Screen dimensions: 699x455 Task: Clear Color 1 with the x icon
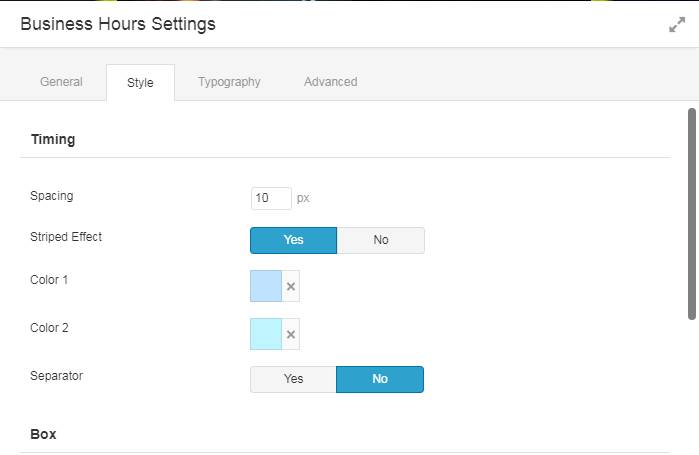pyautogui.click(x=291, y=286)
